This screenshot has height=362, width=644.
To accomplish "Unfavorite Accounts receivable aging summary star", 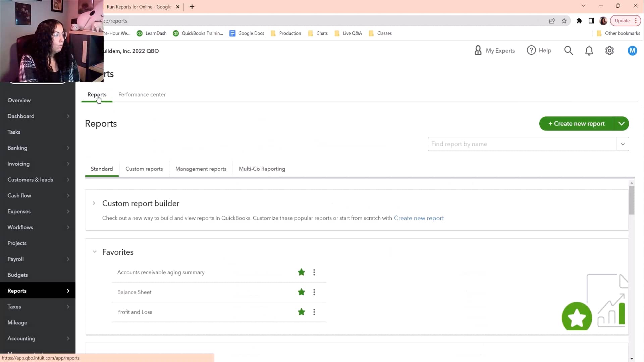I will click(301, 272).
